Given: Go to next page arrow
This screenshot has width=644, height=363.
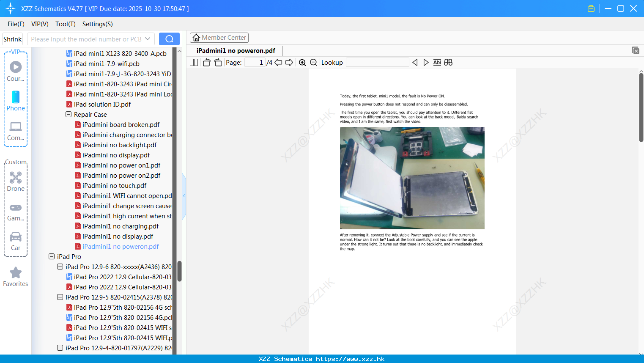Looking at the screenshot, I should click(289, 63).
